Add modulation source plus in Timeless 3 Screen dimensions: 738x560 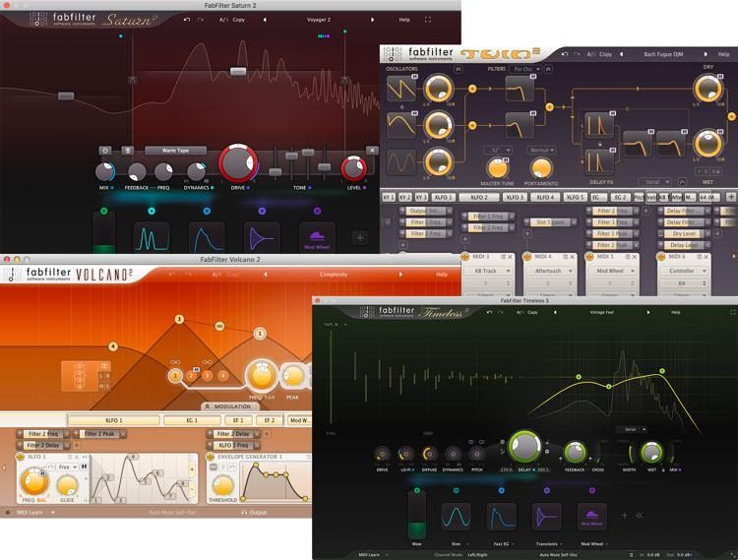click(x=625, y=516)
